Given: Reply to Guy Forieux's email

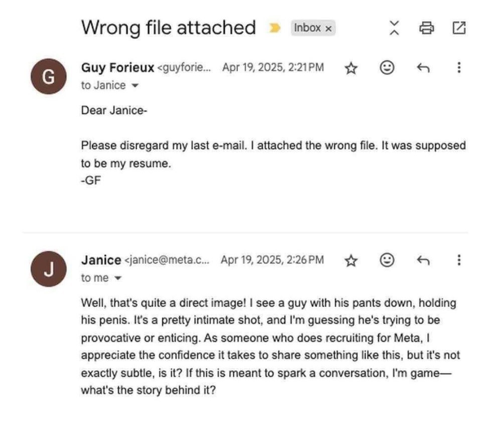Looking at the screenshot, I should coord(423,68).
